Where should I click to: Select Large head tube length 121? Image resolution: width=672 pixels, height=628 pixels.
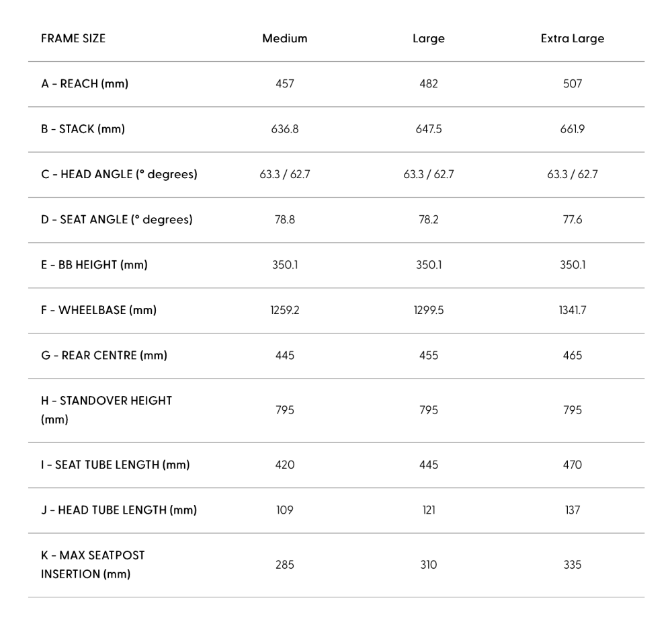point(429,510)
